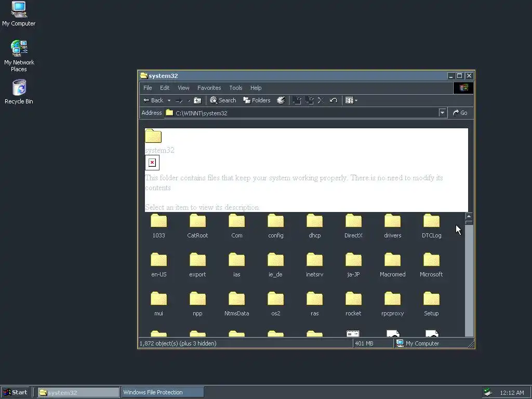Select the Setup folder
The image size is (532, 399).
[432, 304]
